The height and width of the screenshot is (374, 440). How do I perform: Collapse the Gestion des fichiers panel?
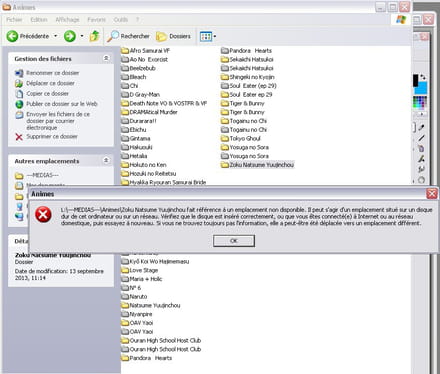click(x=106, y=58)
